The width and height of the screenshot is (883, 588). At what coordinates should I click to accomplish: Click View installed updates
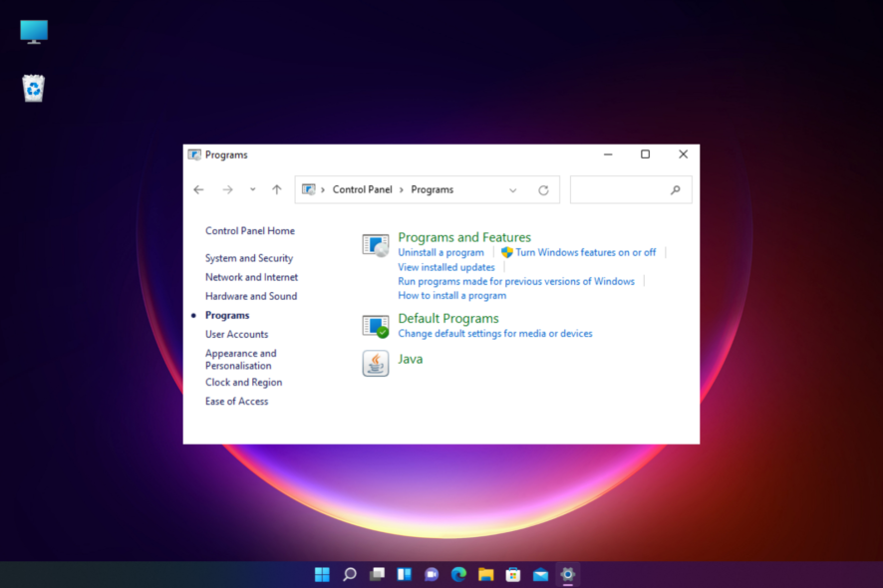tap(446, 267)
